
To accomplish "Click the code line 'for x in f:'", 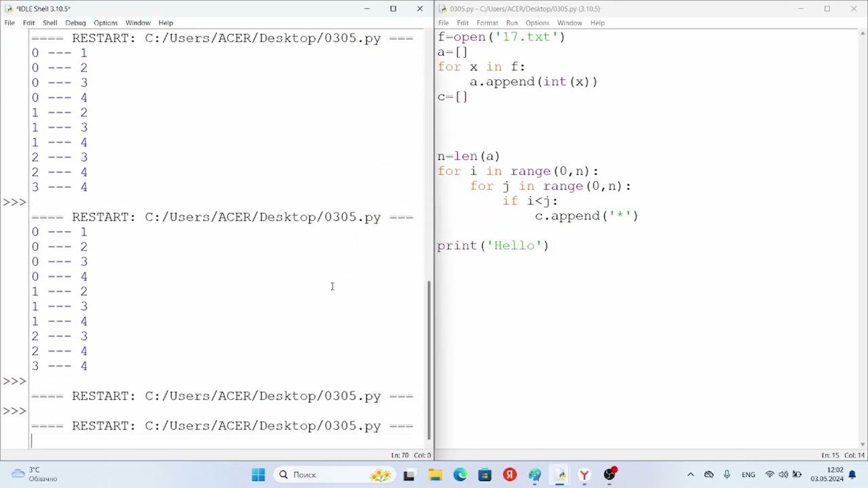I will coord(481,67).
